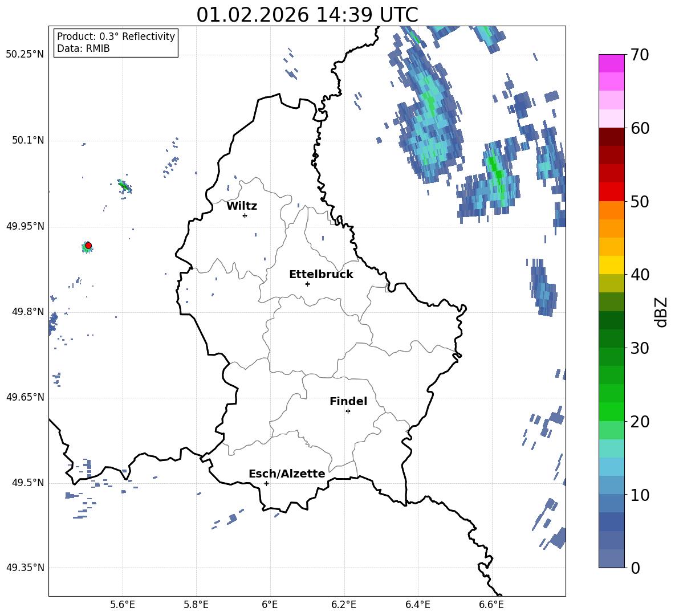Pick the slate blue swatch just above 0 dBZ

611,558
